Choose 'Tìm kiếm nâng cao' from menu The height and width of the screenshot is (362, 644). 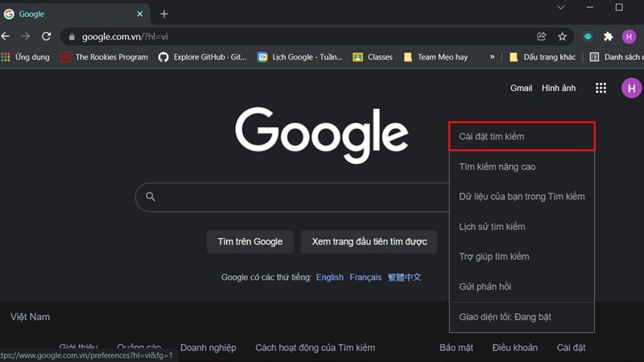(497, 167)
